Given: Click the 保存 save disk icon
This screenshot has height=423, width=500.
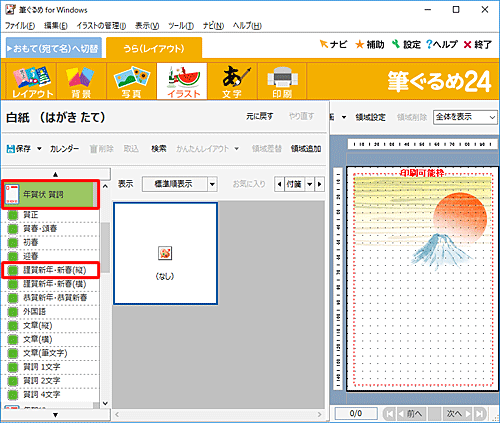Looking at the screenshot, I should [19, 148].
